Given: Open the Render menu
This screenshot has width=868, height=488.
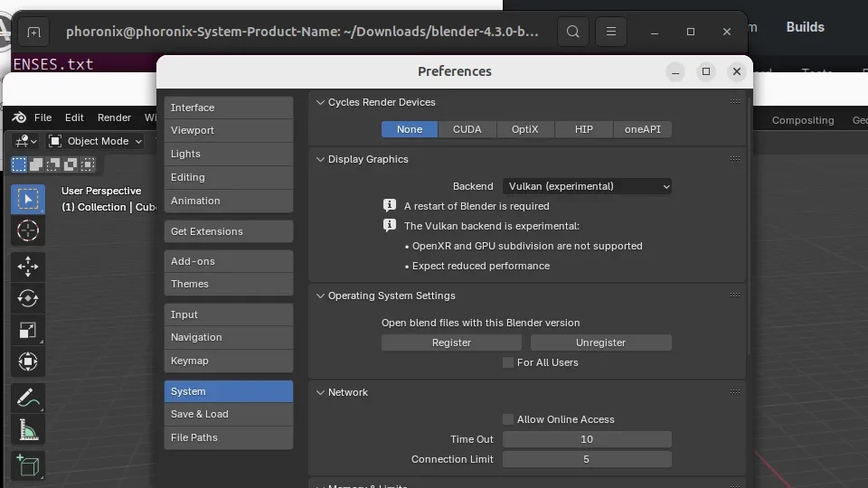Looking at the screenshot, I should 114,117.
